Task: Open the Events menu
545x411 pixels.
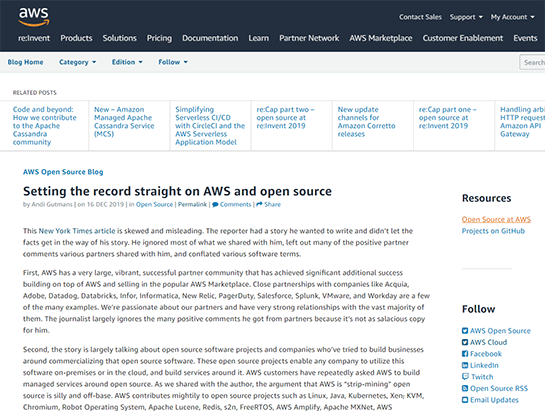Action: pyautogui.click(x=525, y=38)
